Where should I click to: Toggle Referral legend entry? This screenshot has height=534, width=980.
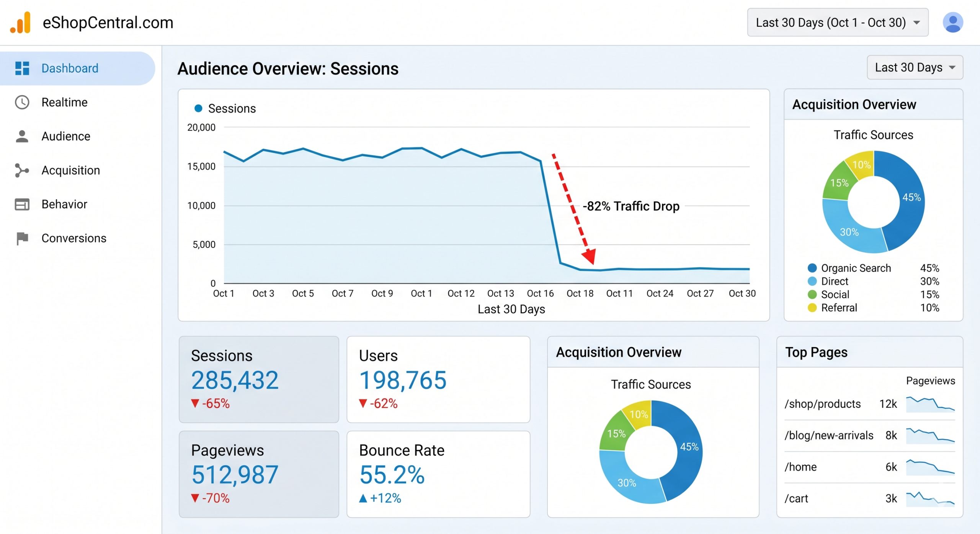tap(838, 308)
